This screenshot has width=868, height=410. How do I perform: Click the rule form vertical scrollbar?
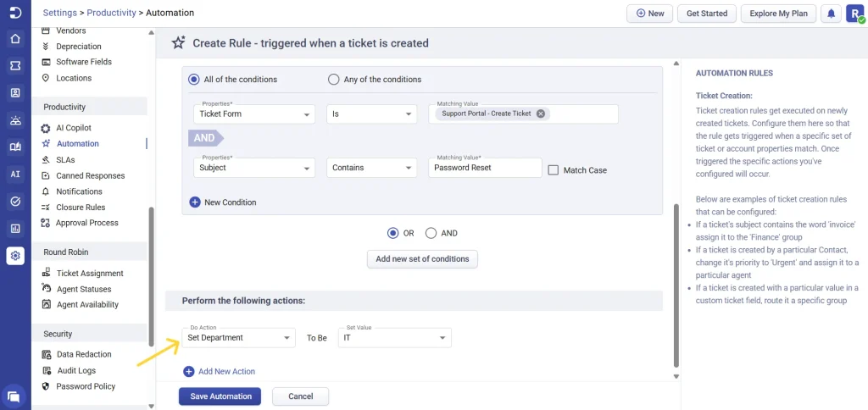pos(676,212)
